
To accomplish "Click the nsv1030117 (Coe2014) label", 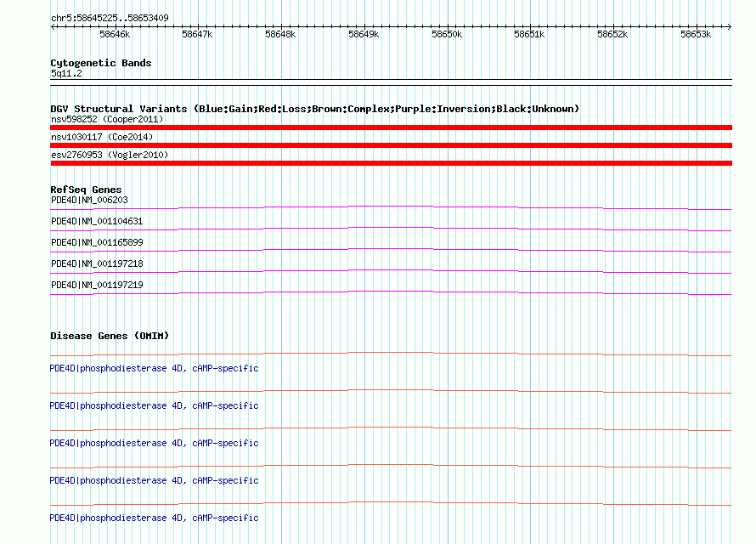I will 102,137.
